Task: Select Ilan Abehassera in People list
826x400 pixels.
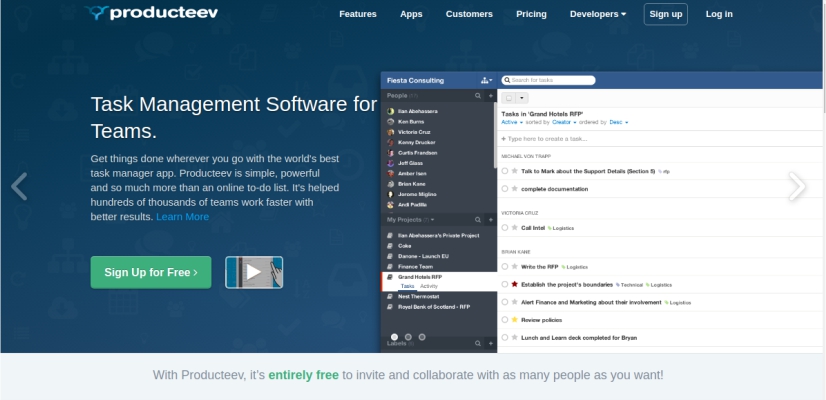Action: click(418, 111)
